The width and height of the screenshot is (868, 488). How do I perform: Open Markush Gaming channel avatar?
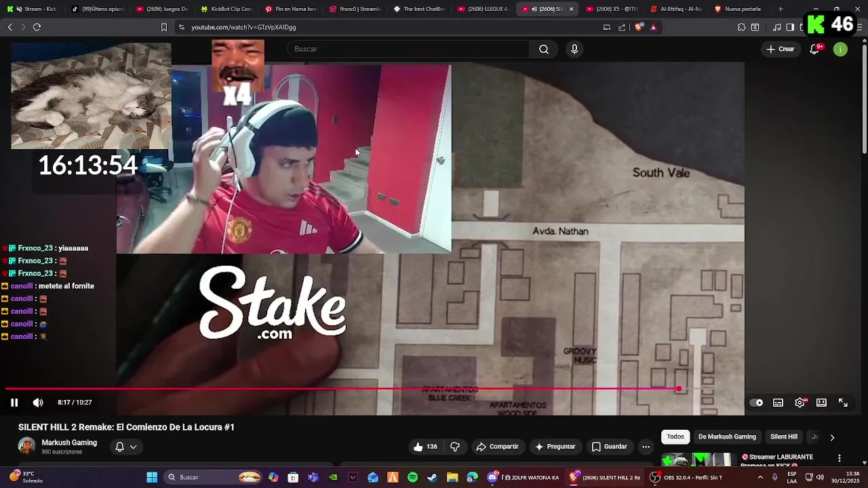click(x=26, y=446)
